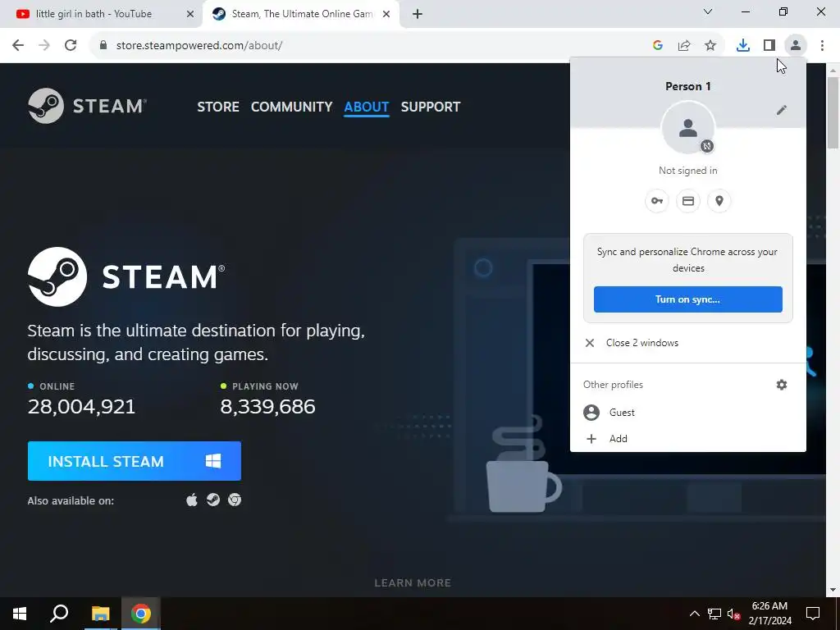
Task: Open addresses location pin icon
Action: (719, 201)
